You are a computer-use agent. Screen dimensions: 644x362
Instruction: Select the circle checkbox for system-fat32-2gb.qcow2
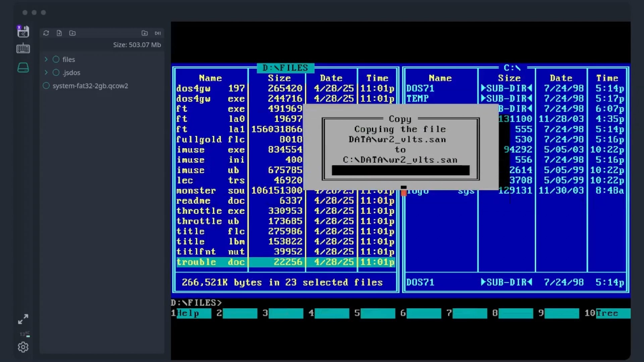(46, 85)
